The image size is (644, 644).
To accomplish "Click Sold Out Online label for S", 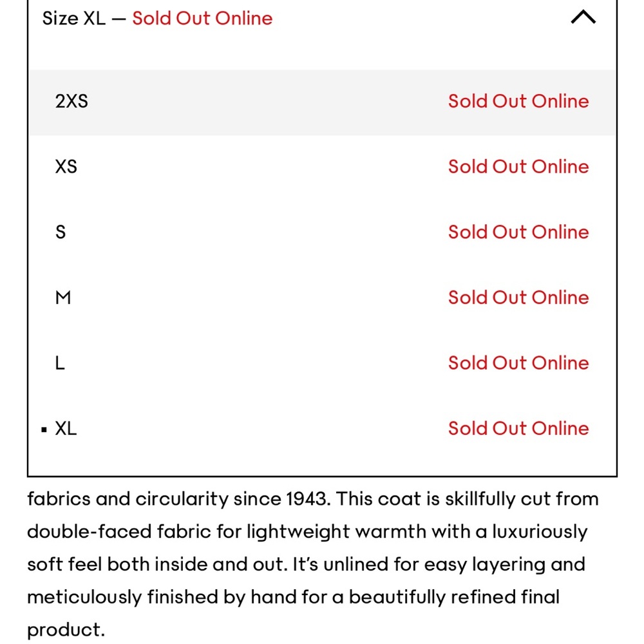I will pyautogui.click(x=518, y=232).
